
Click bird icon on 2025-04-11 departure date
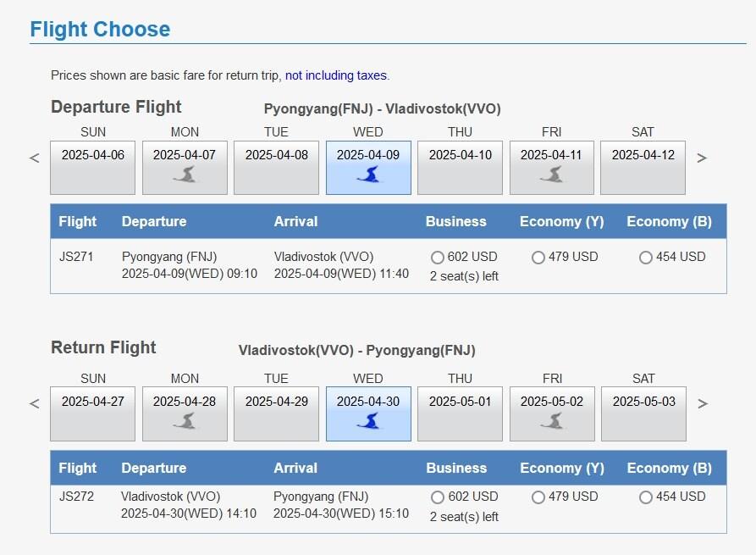[552, 175]
